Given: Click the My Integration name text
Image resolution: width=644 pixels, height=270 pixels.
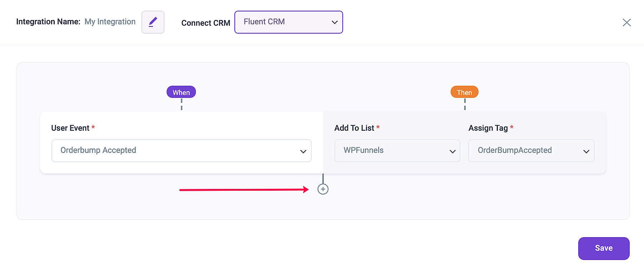Looking at the screenshot, I should 110,22.
